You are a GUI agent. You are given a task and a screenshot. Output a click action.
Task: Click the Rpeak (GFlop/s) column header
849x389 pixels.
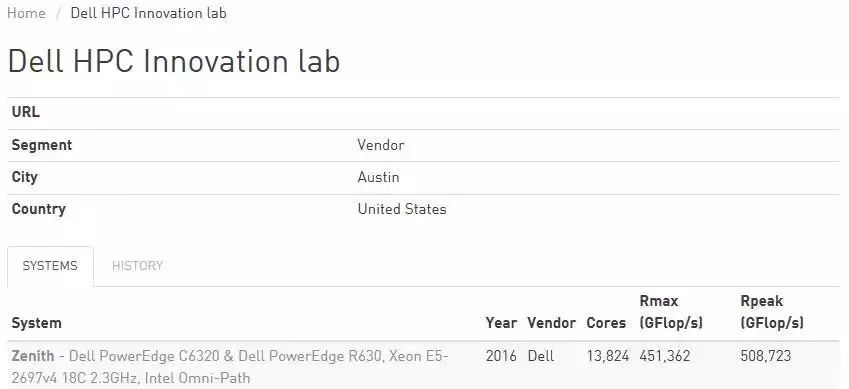[x=772, y=312]
